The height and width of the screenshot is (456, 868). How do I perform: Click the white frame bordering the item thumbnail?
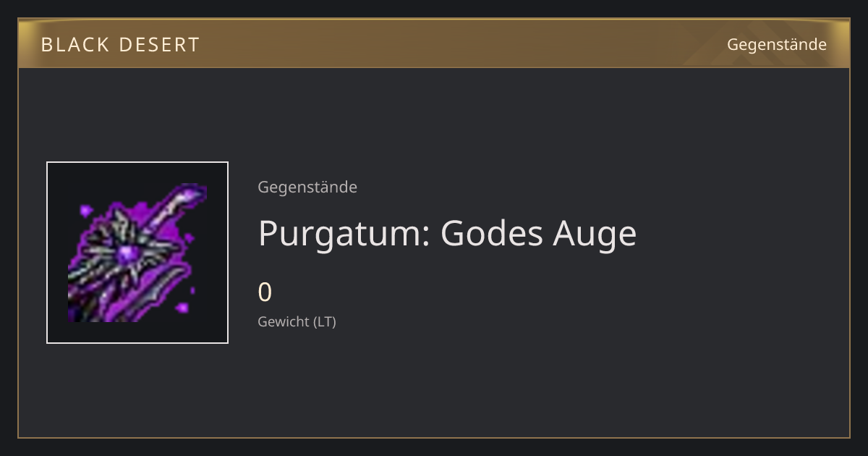tap(47, 253)
